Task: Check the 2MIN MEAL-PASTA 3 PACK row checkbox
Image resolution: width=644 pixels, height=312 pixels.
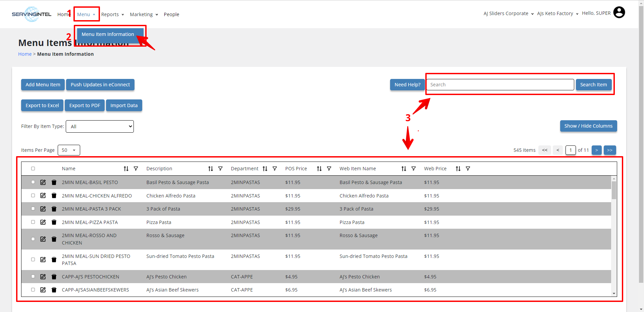Action: (x=33, y=209)
